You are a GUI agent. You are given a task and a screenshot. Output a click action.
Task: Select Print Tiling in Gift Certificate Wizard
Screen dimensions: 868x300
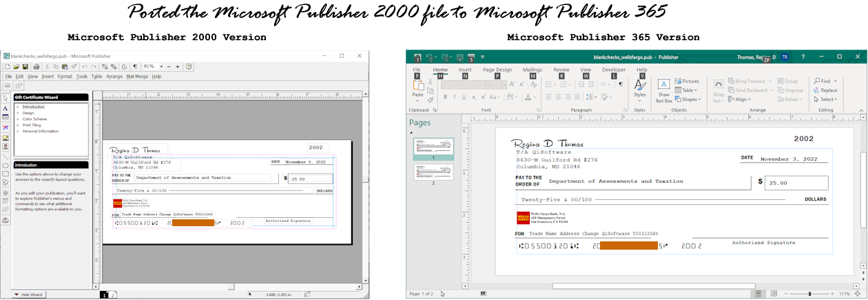[x=32, y=125]
